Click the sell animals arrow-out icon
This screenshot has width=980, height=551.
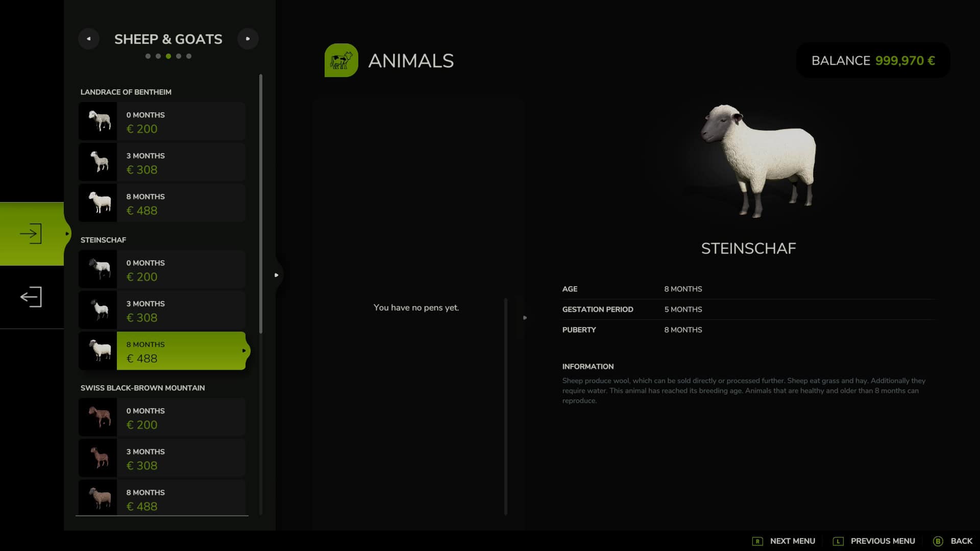click(31, 297)
